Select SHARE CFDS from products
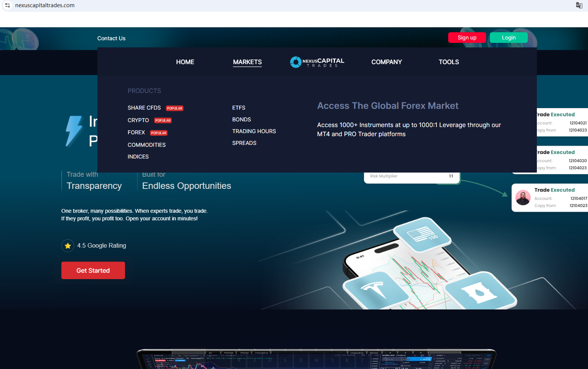The image size is (588, 369). (144, 108)
